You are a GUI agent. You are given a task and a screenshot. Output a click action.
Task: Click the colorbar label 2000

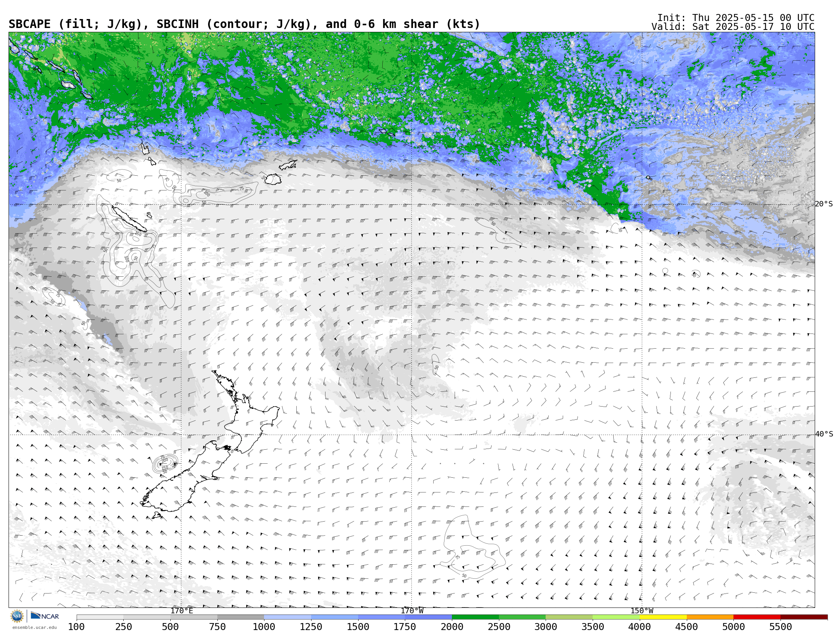[452, 627]
